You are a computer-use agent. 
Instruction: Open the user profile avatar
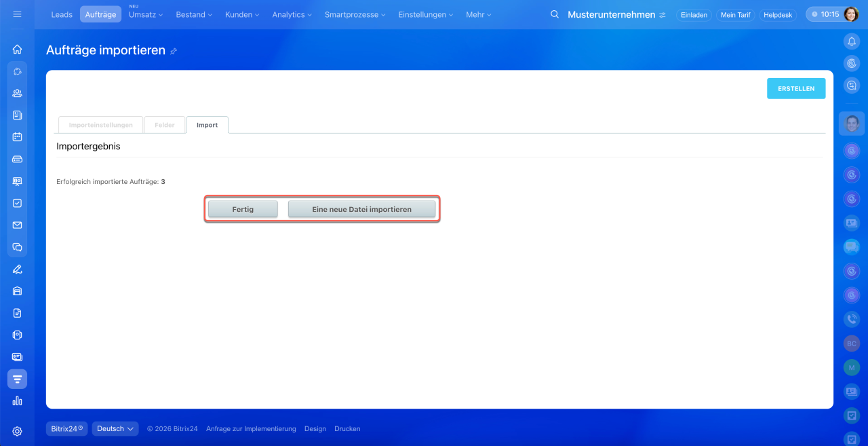pyautogui.click(x=850, y=14)
